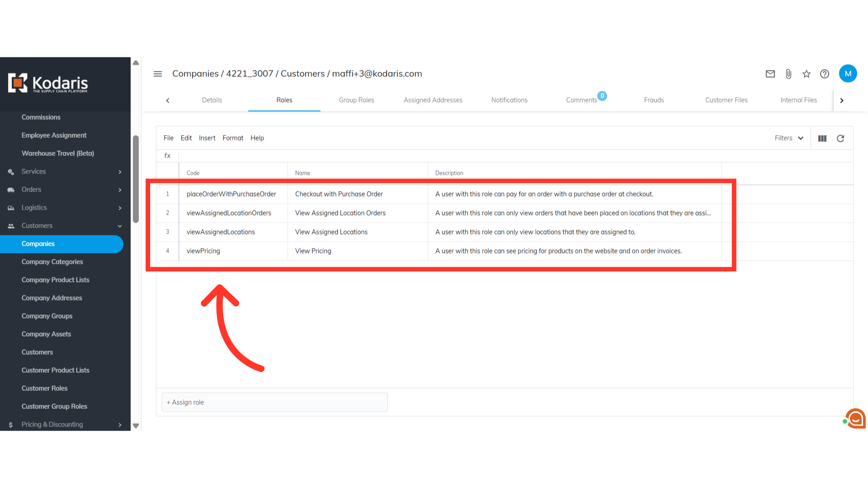Open the hamburger navigation menu

(157, 74)
